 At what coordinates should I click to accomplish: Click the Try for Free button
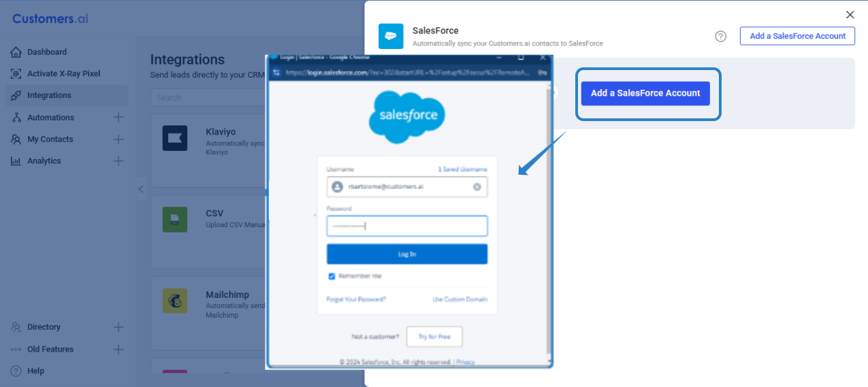(434, 337)
